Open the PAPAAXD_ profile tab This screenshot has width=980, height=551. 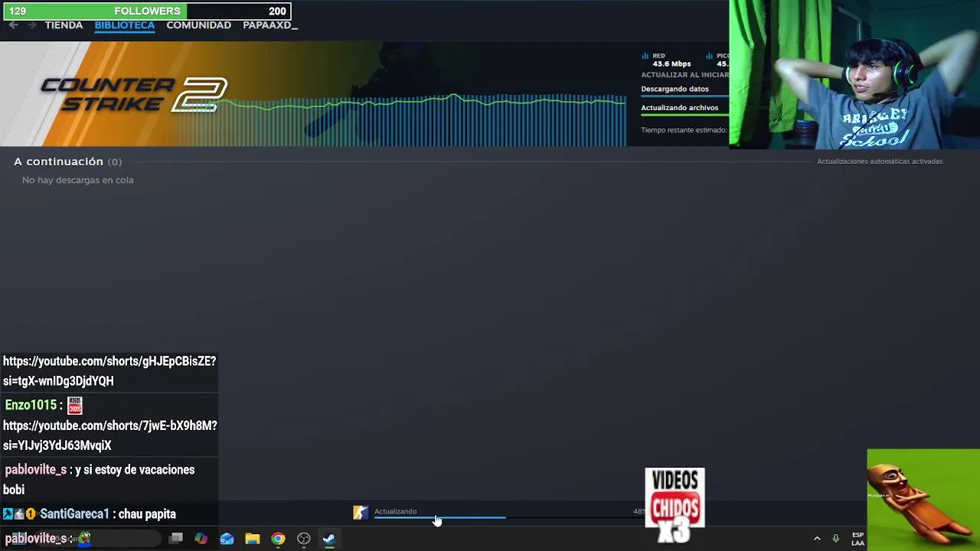[269, 25]
